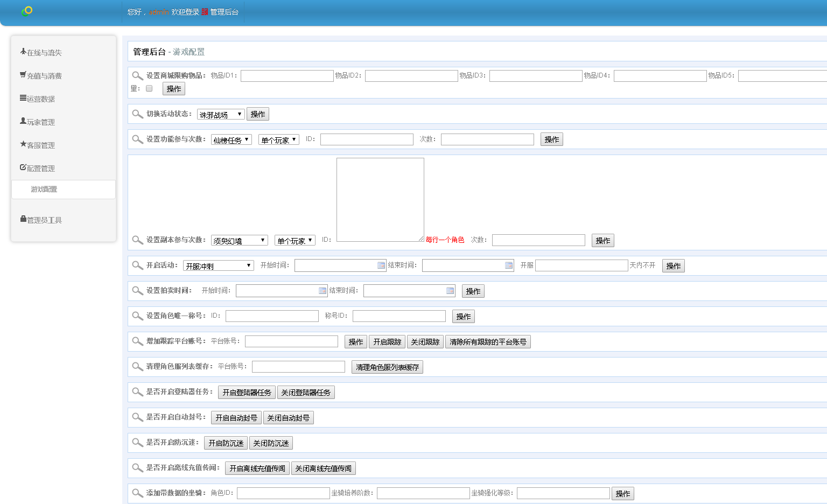Click the calendar icon in 开启活动 结束时间 field
Viewport: 827px width, 504px height.
click(509, 265)
